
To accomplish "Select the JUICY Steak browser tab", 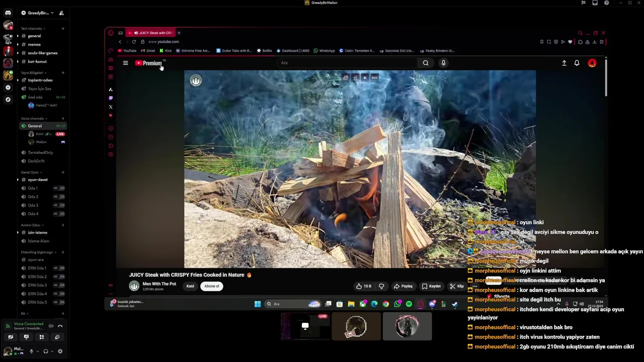I will pos(150,33).
